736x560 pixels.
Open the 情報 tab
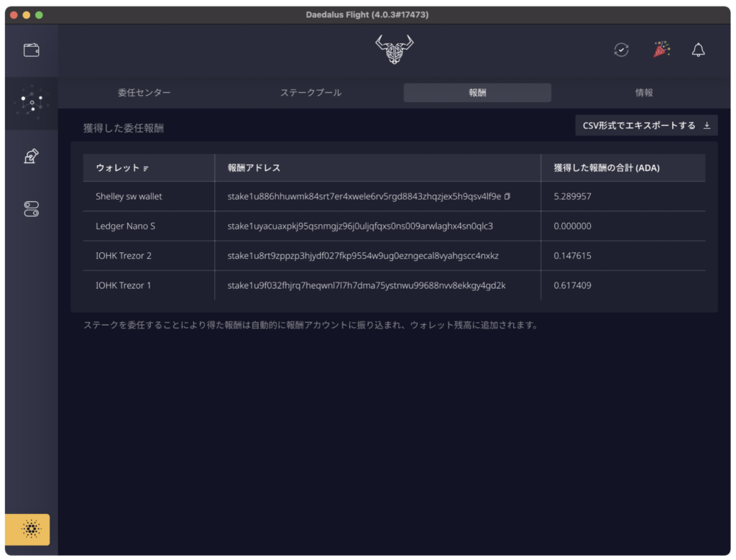coord(643,93)
